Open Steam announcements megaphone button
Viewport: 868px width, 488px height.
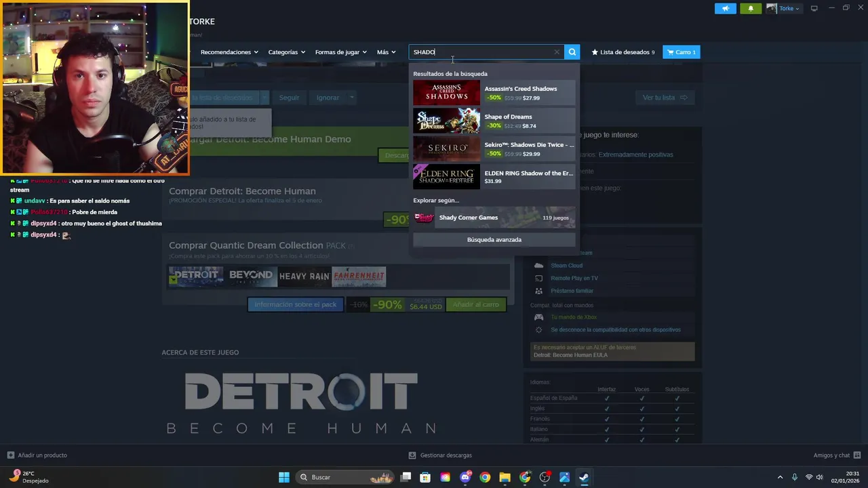pyautogui.click(x=725, y=9)
